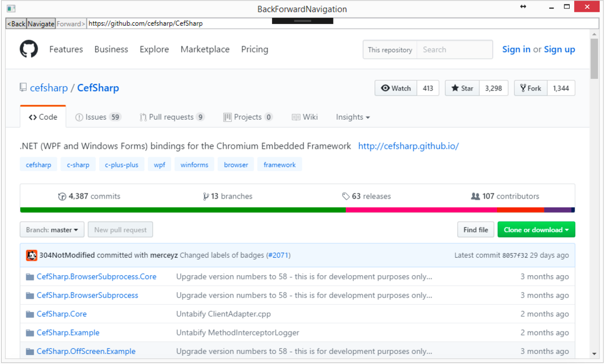Open the CefSharp.Example folder icon
Screen dimensions: 605x364
pos(30,333)
